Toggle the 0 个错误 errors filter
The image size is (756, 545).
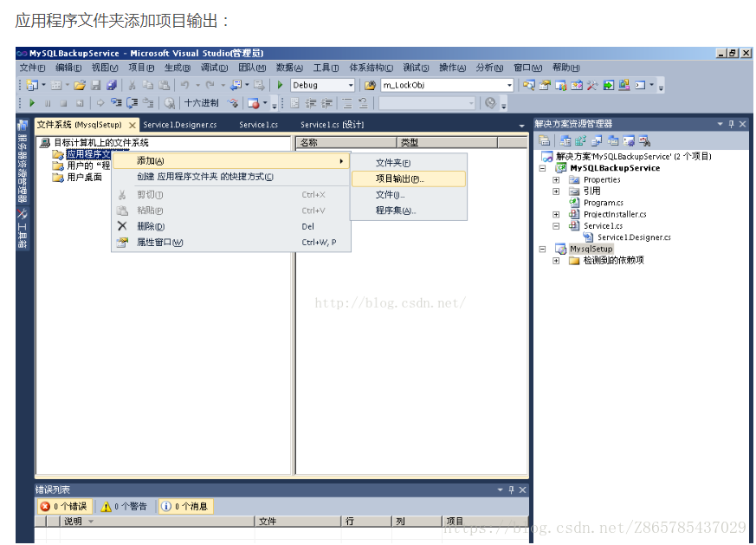[x=65, y=506]
